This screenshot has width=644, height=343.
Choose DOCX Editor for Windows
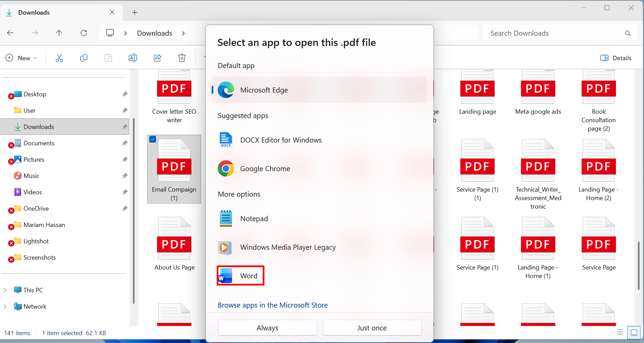point(319,140)
